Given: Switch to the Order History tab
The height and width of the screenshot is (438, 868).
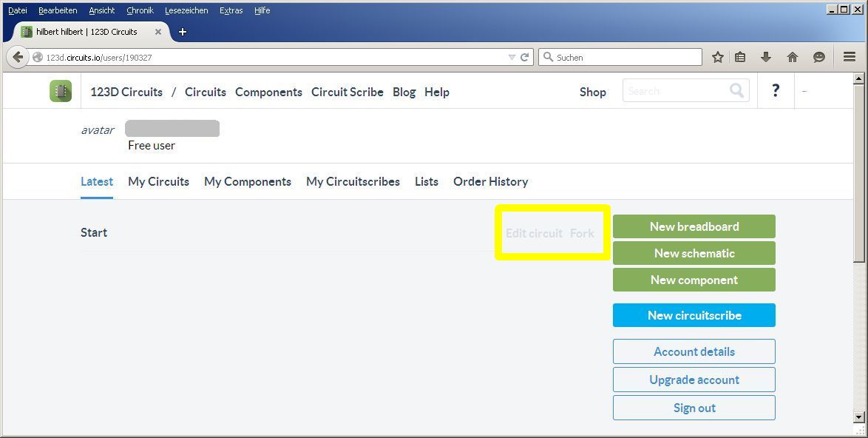Looking at the screenshot, I should pyautogui.click(x=490, y=181).
